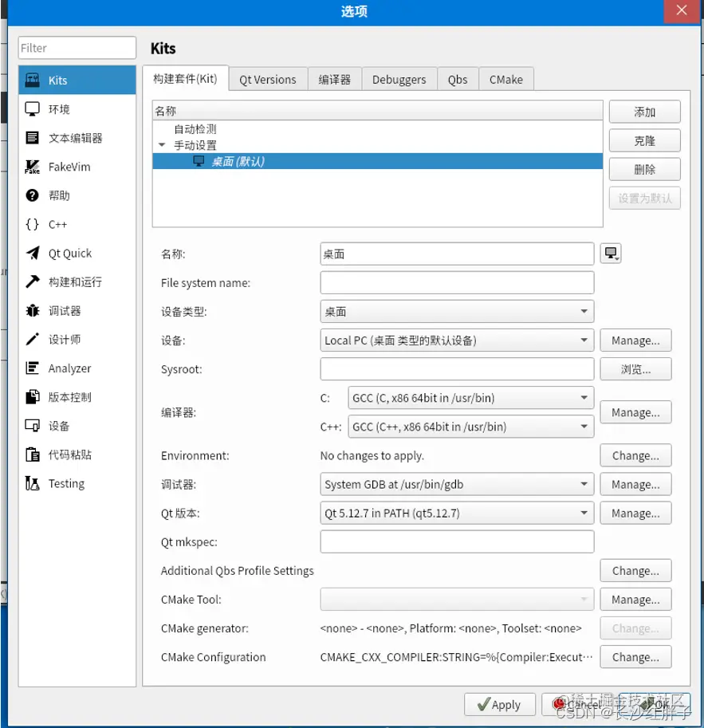Image resolution: width=704 pixels, height=728 pixels.
Task: Click the monitor icon on 桌面 (默认) row
Action: click(199, 161)
